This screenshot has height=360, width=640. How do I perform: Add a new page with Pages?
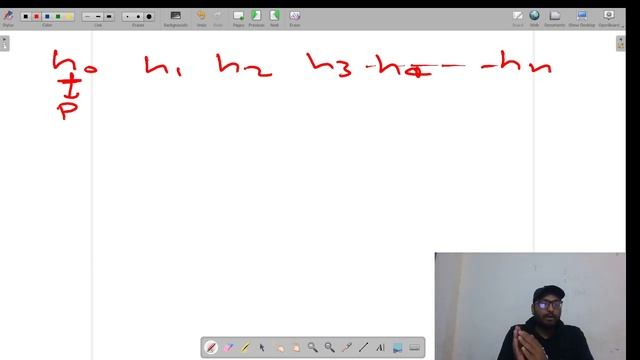[x=238, y=18]
